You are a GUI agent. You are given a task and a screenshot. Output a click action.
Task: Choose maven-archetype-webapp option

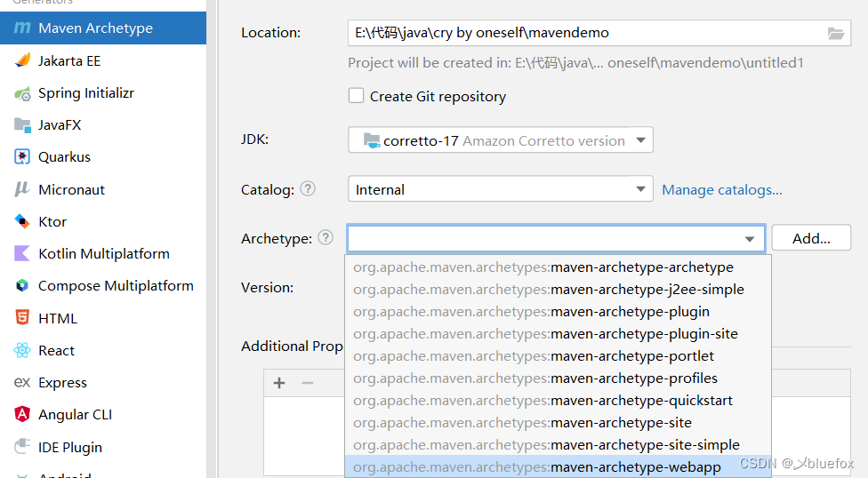(558, 466)
